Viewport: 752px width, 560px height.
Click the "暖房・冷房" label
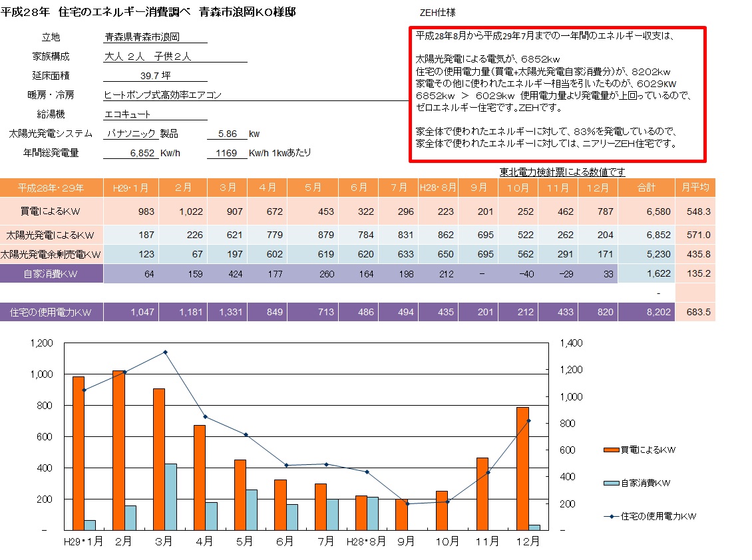pos(51,95)
